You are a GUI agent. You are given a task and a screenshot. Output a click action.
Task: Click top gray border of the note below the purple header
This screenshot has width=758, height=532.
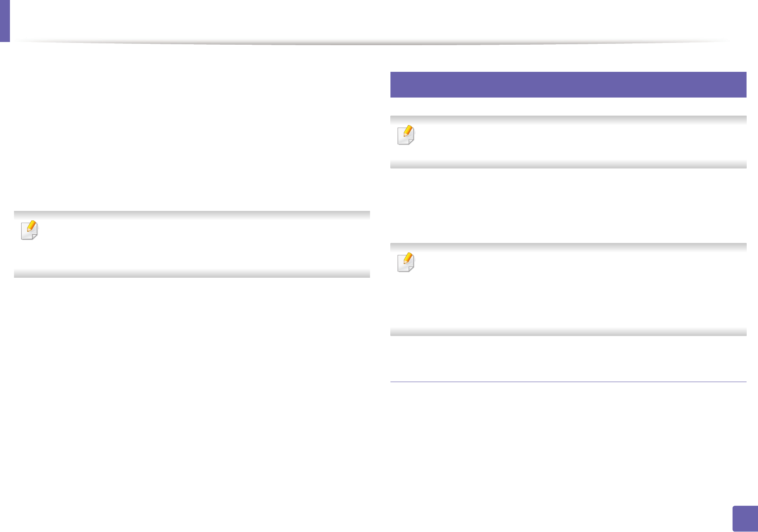tap(568, 119)
